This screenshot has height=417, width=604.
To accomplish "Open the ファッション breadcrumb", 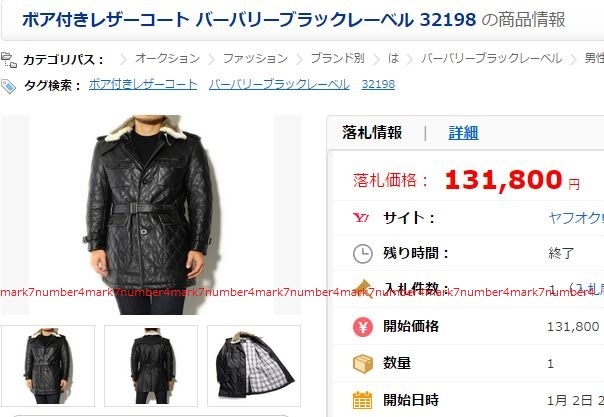I will coord(255,59).
